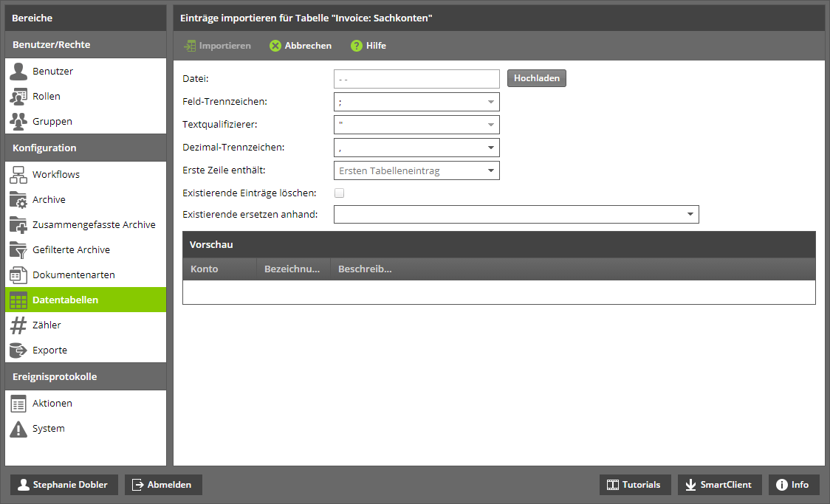
Task: Click the Vorschau panel title
Action: [211, 245]
